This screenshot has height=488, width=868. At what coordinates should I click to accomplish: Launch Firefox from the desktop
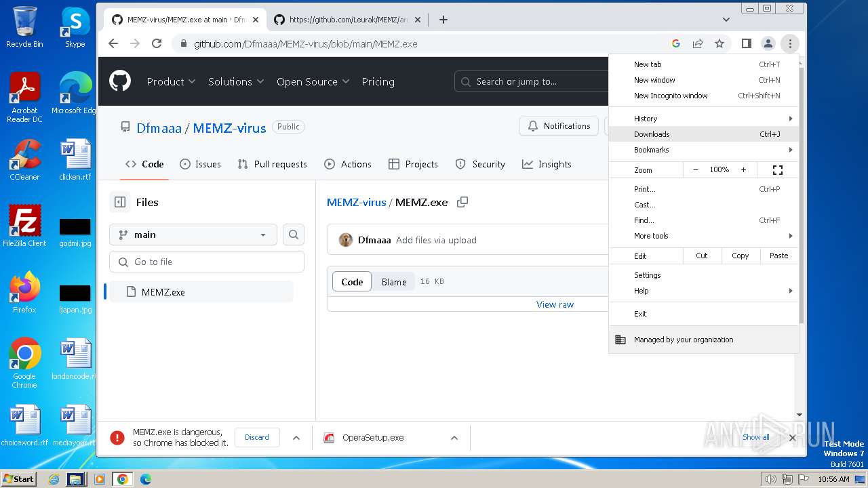(24, 293)
